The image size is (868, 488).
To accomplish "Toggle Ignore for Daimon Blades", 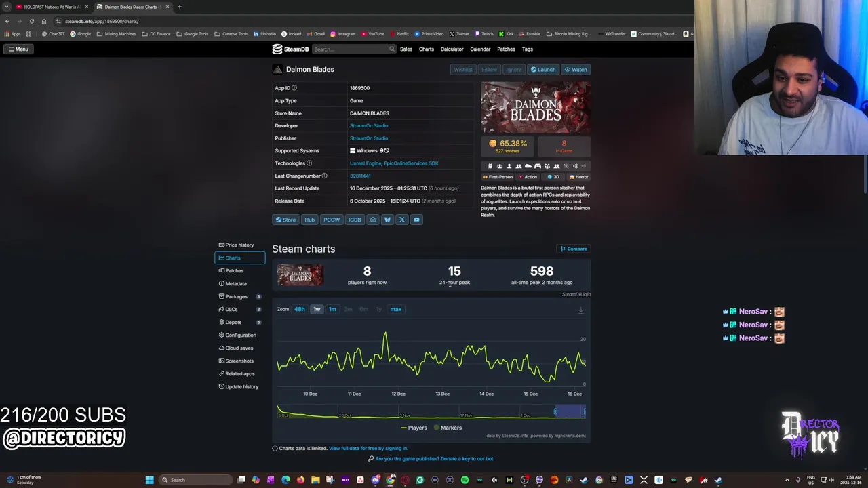I will coord(514,69).
